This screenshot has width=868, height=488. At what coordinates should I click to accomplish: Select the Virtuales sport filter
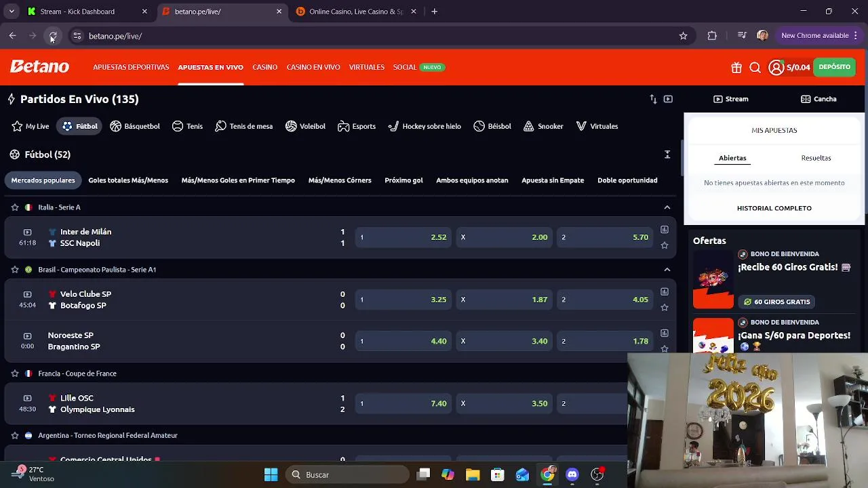click(x=597, y=126)
